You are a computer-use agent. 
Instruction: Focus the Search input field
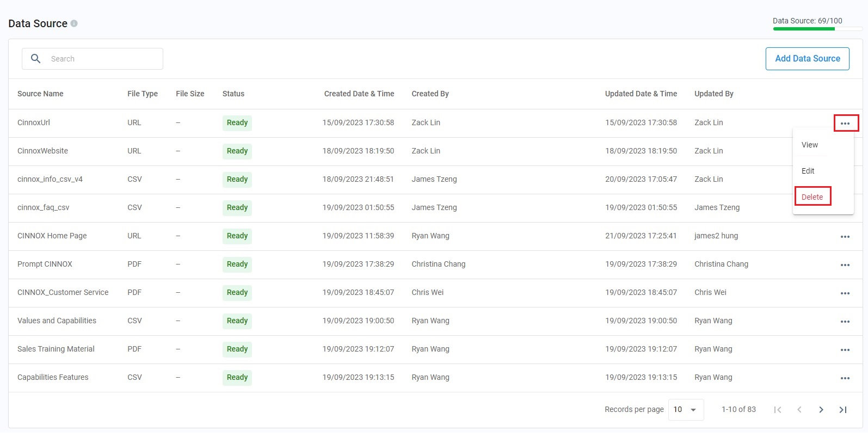point(93,59)
